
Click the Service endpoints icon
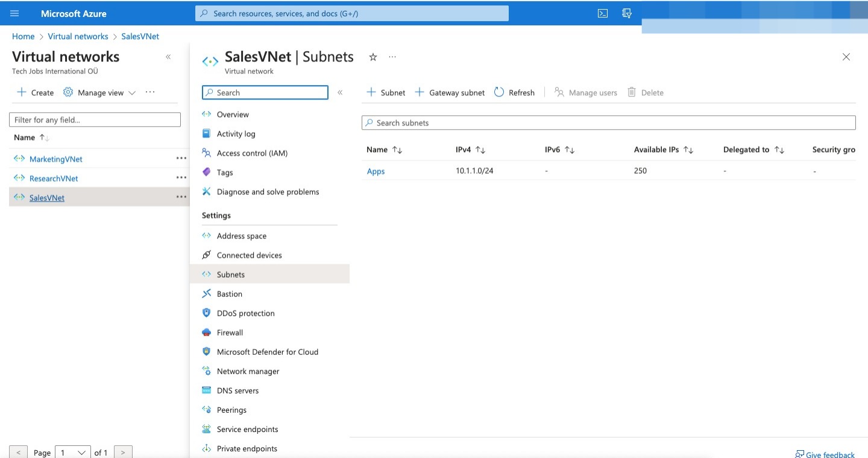207,429
